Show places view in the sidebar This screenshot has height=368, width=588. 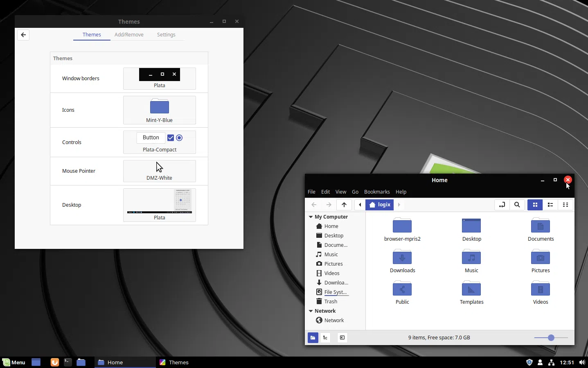point(313,338)
